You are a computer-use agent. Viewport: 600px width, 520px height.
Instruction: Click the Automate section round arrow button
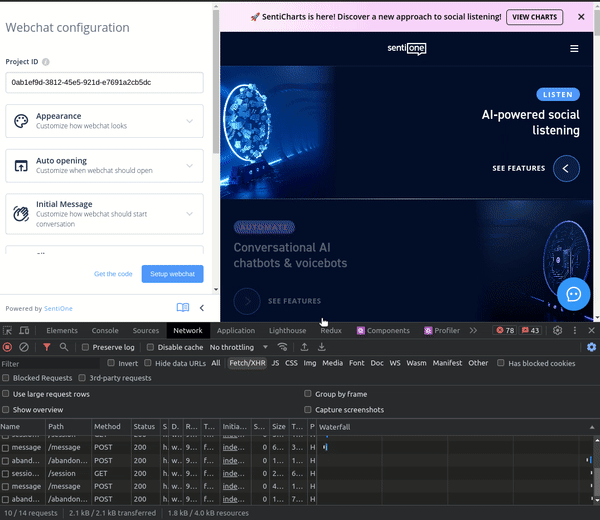[x=247, y=301]
